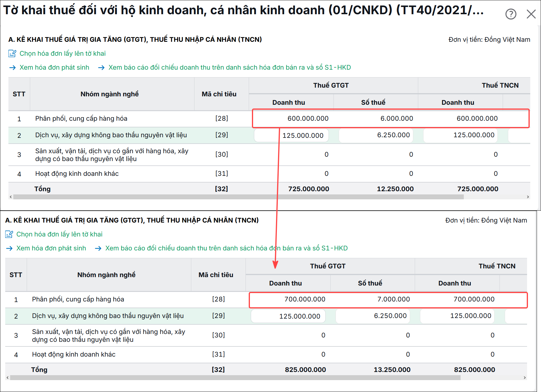Click the top table horizontal scrollbar

pyautogui.click(x=239, y=197)
